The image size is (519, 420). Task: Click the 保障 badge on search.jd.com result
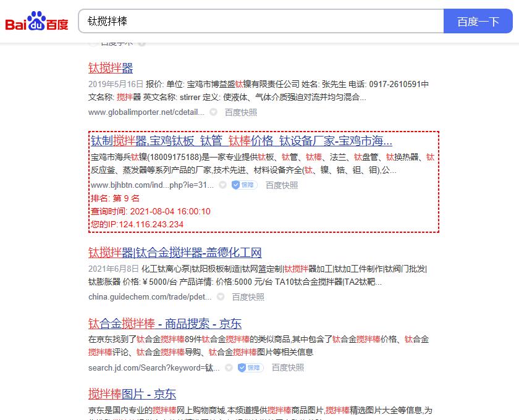251,367
